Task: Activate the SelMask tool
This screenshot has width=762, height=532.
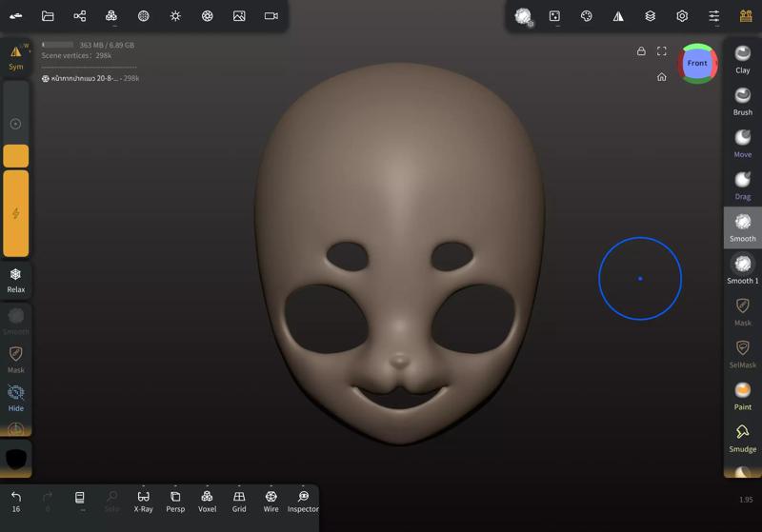Action: pos(742,352)
